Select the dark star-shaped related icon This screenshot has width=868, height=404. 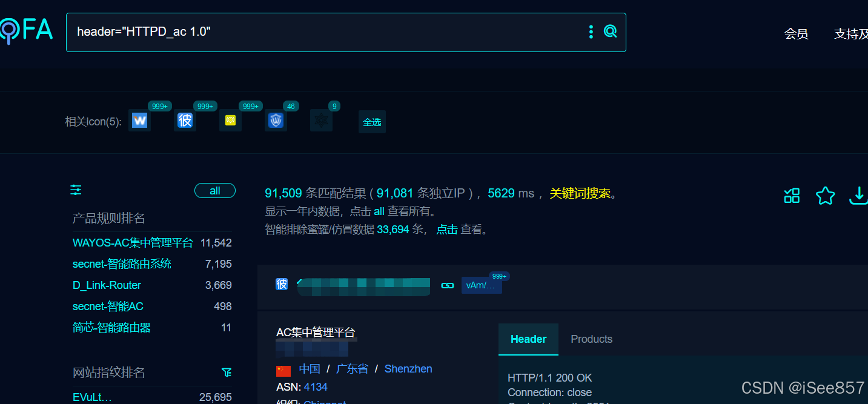tap(321, 121)
